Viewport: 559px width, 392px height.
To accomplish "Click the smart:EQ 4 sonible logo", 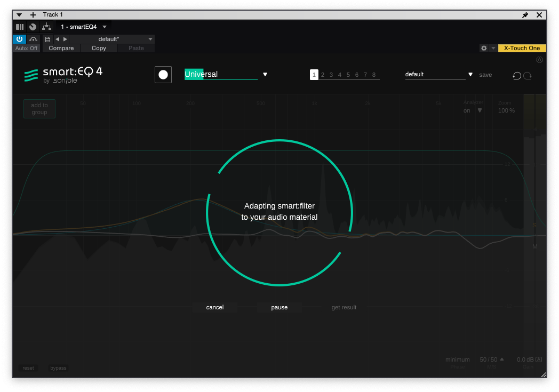I will (x=63, y=75).
